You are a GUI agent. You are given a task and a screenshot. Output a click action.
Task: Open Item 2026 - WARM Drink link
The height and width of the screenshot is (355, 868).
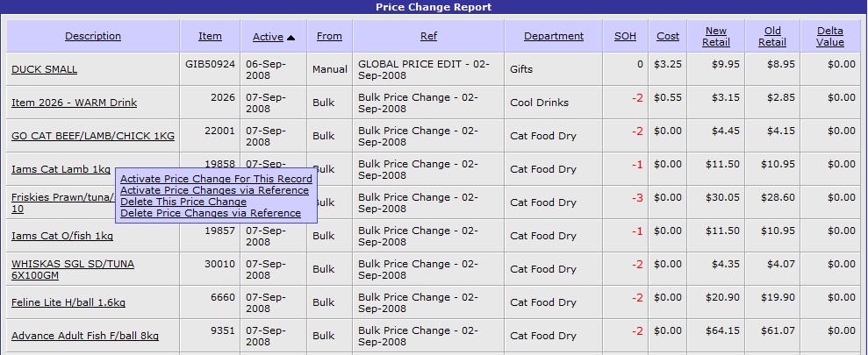(74, 103)
